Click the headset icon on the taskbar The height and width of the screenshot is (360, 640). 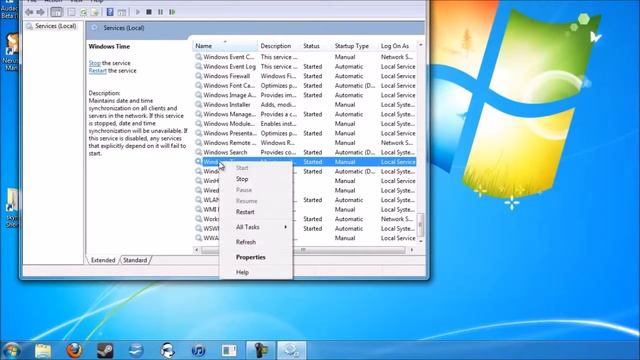(167, 350)
